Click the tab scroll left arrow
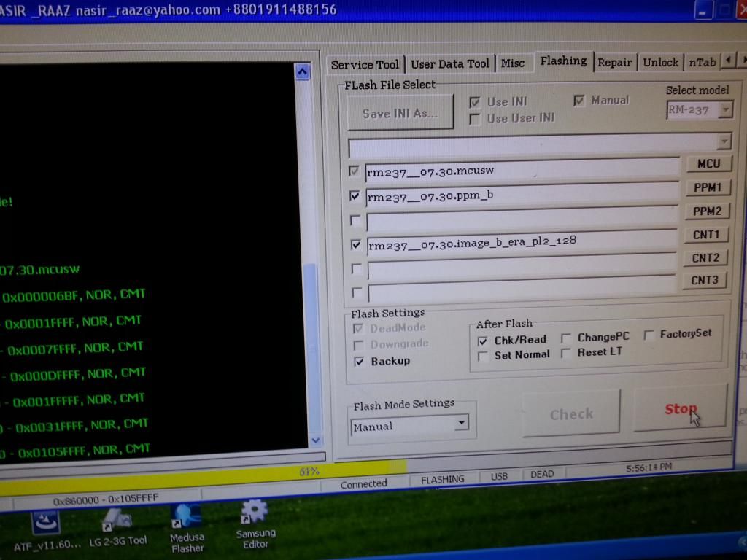Screen dimensions: 747x560 (727, 62)
